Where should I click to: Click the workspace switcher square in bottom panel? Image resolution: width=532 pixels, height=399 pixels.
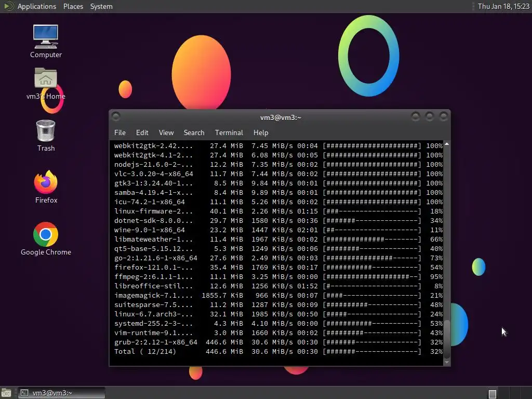(493, 394)
